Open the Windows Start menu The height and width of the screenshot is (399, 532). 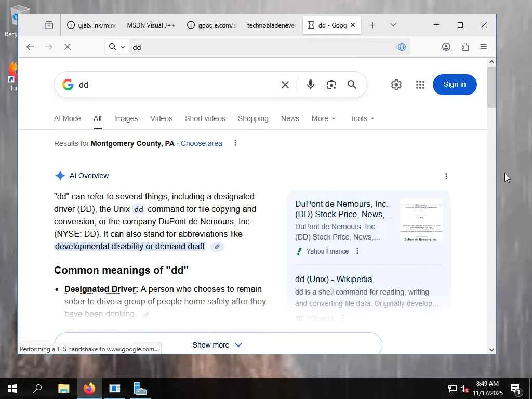pos(12,389)
